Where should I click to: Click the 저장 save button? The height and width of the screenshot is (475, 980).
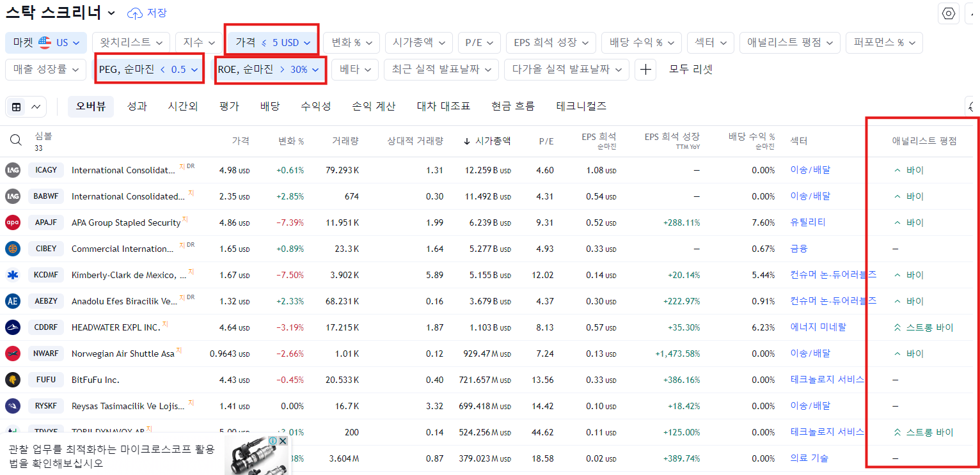[147, 13]
